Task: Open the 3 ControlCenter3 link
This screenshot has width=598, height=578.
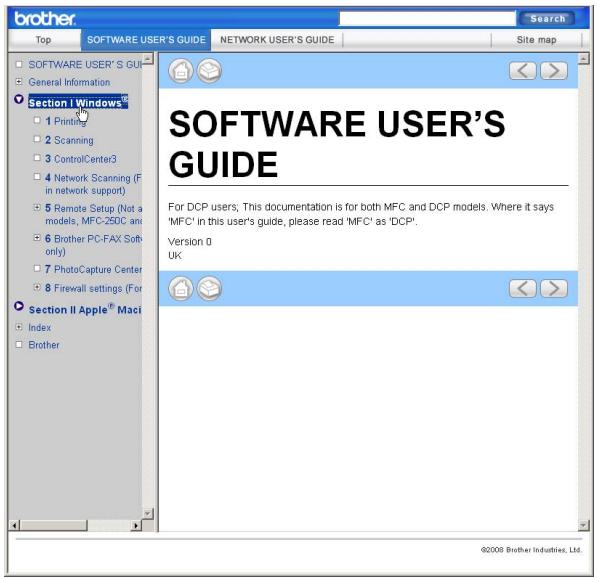Action: (81, 159)
